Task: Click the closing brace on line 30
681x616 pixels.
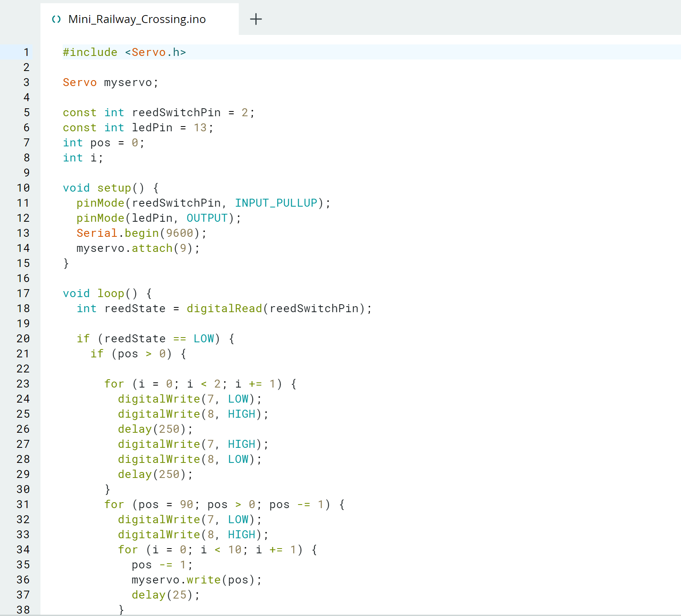Action: pyautogui.click(x=107, y=489)
